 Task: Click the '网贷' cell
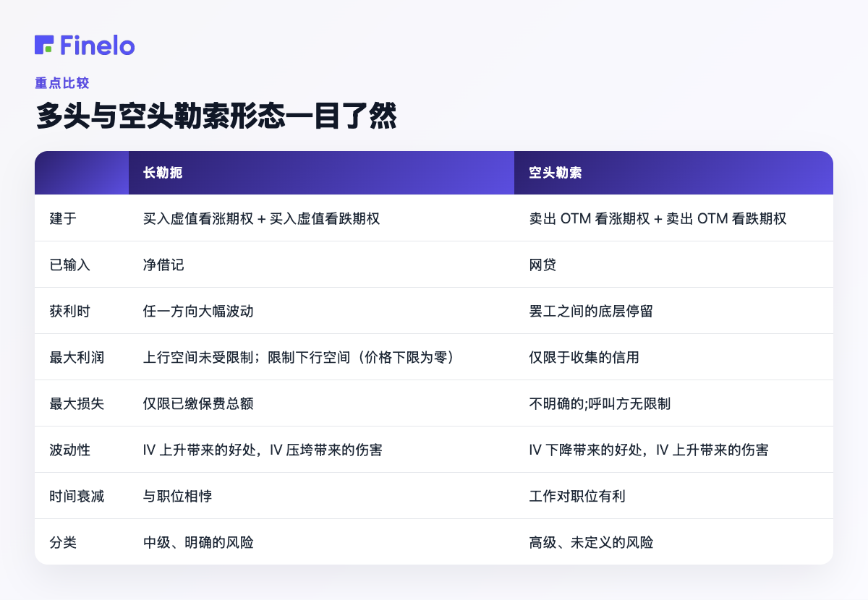542,265
